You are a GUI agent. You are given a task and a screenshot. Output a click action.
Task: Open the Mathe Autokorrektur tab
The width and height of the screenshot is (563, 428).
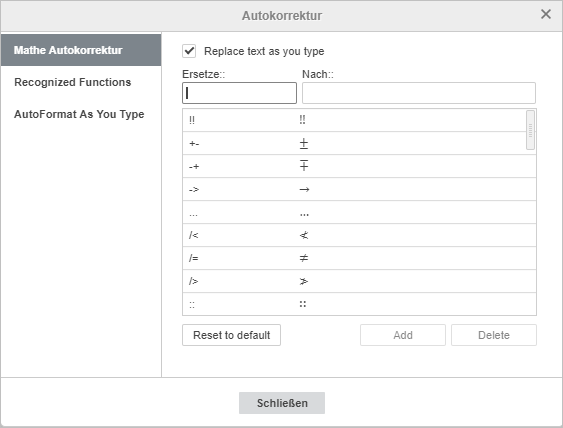pyautogui.click(x=81, y=50)
